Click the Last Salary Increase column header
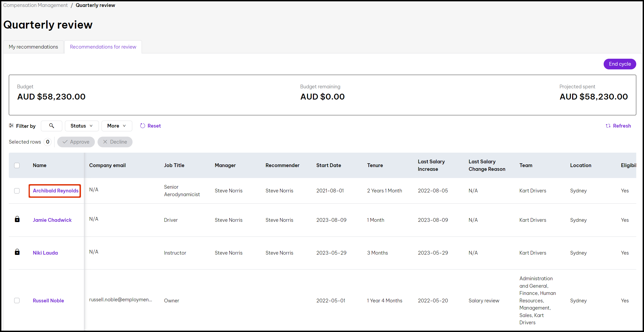Screen dimensions: 644x332 pos(431,165)
